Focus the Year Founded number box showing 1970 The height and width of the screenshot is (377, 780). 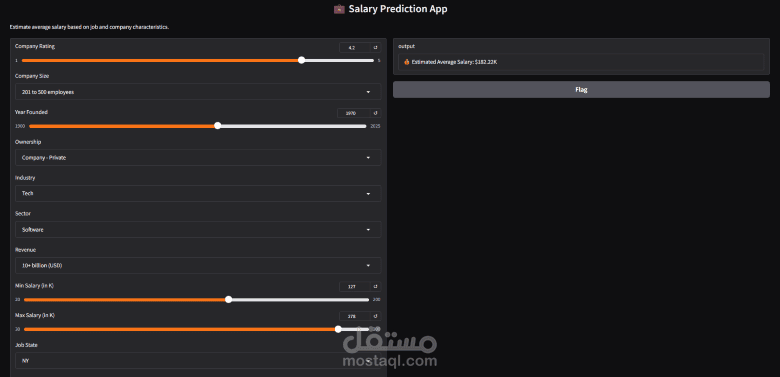coord(354,113)
